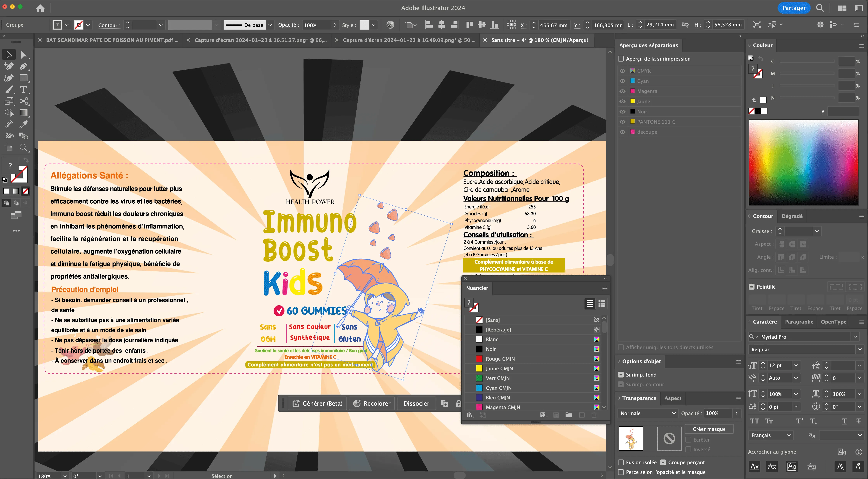This screenshot has height=479, width=868.
Task: Click the Home icon in title bar
Action: click(40, 8)
